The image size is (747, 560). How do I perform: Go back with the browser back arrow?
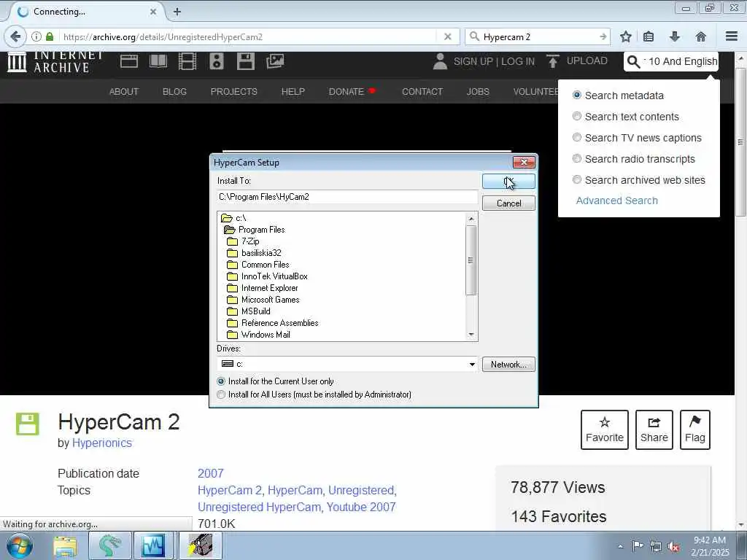coord(15,36)
